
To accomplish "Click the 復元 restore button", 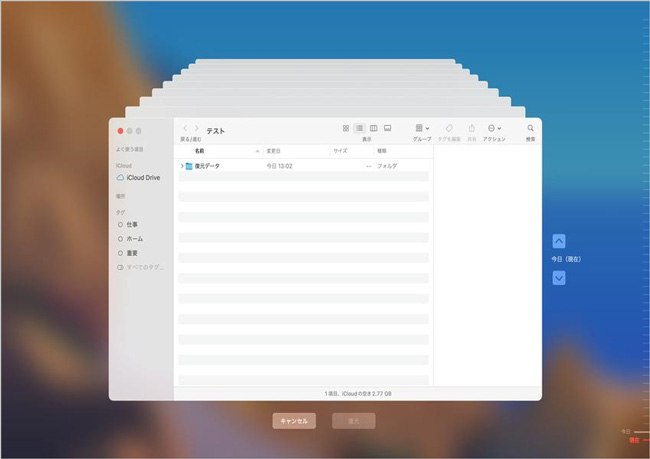I will point(354,421).
